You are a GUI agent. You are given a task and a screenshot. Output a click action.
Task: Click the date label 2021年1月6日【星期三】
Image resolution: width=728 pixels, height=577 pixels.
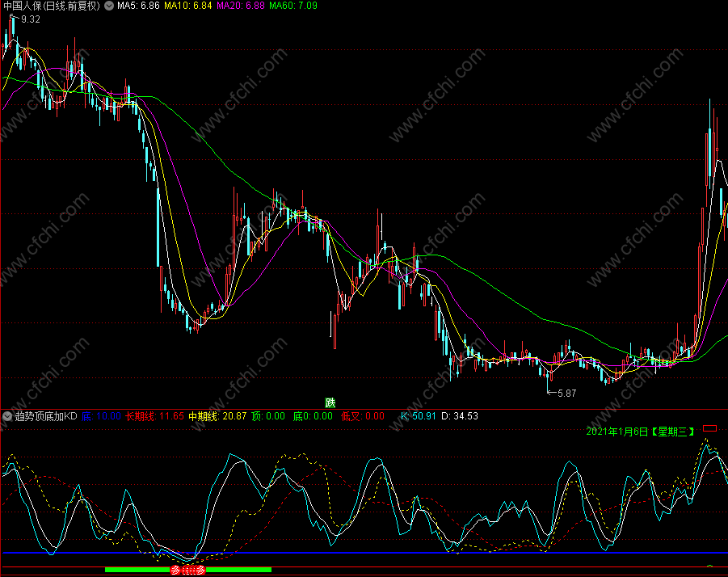pyautogui.click(x=641, y=432)
